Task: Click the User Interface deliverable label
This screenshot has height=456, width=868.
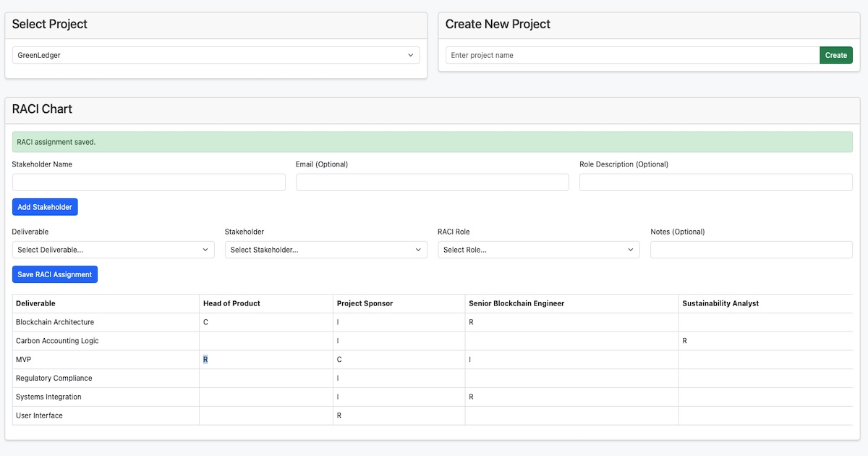Action: 39,415
